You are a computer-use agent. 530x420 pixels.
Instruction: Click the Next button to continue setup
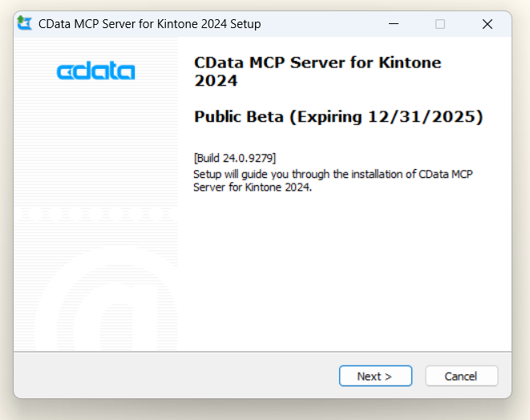pos(375,376)
